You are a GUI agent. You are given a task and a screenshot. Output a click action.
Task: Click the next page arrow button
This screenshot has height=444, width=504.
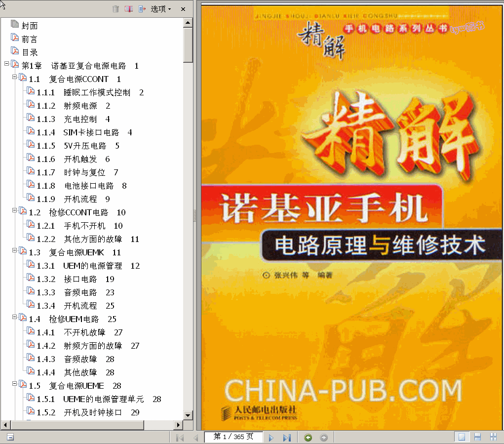[x=271, y=437]
